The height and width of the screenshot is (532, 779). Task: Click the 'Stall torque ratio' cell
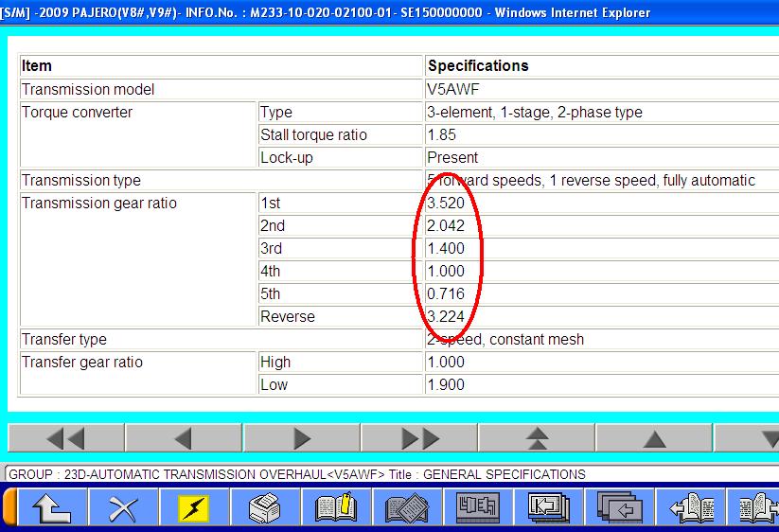[x=341, y=134]
